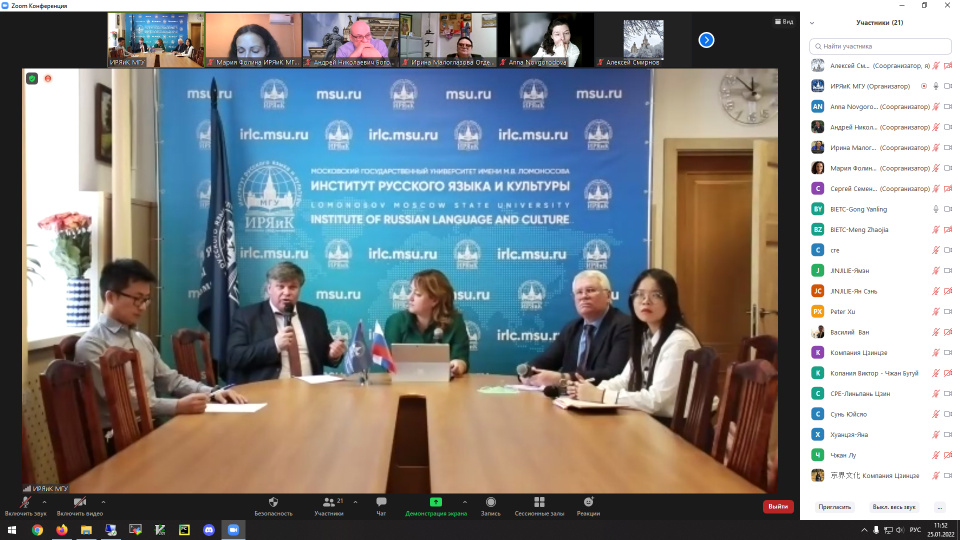
Task: Click the Пригласить invite button
Action: 834,507
